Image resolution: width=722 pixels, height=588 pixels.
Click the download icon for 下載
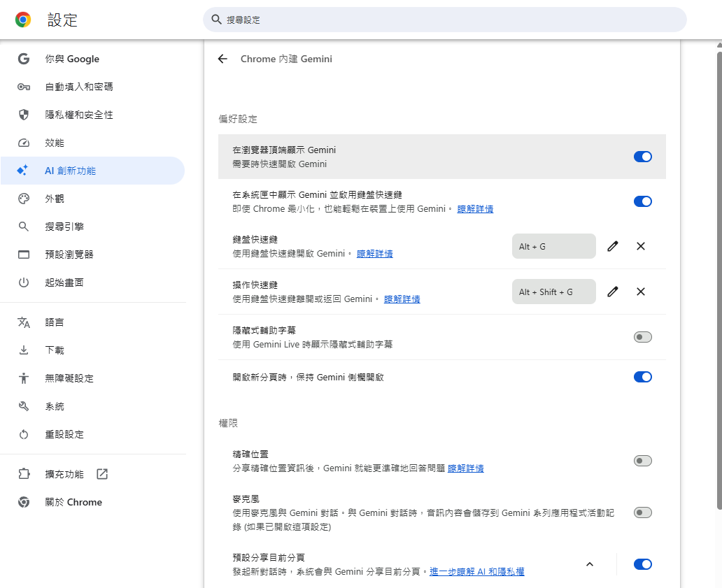click(24, 350)
